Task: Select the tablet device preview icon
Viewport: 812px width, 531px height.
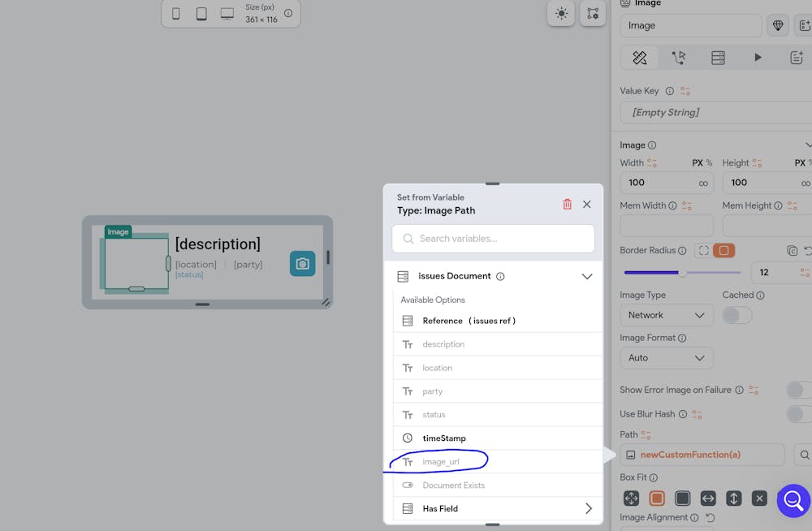Action: click(201, 14)
